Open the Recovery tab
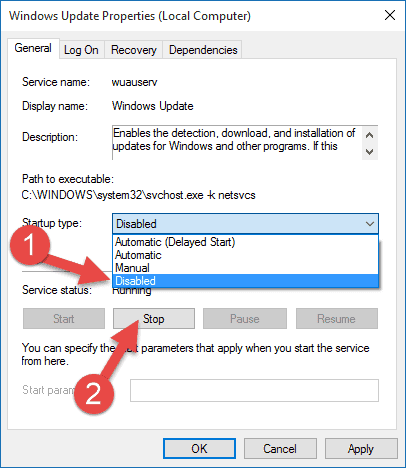This screenshot has width=406, height=468. (x=133, y=50)
